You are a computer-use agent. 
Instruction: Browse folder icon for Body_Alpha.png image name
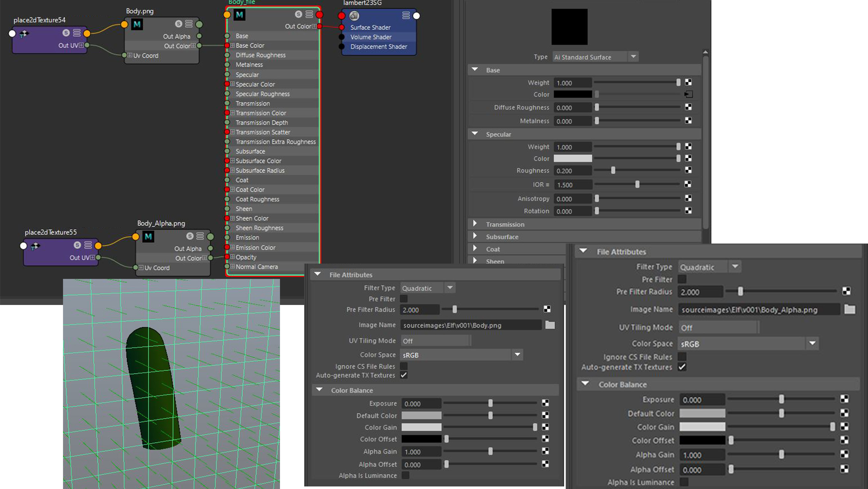pyautogui.click(x=850, y=309)
